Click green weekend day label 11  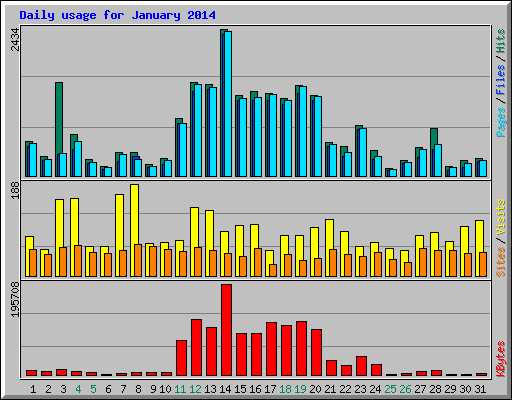pyautogui.click(x=180, y=389)
